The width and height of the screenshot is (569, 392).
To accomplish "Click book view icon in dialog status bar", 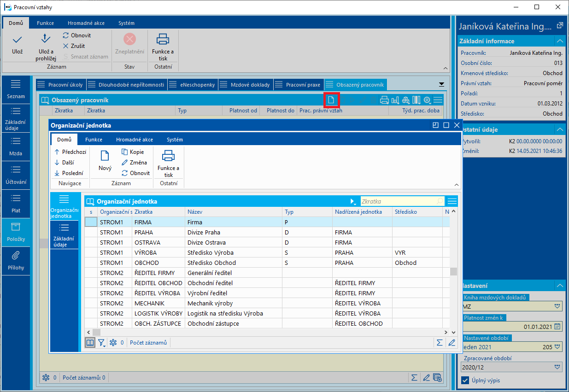I will (90, 343).
